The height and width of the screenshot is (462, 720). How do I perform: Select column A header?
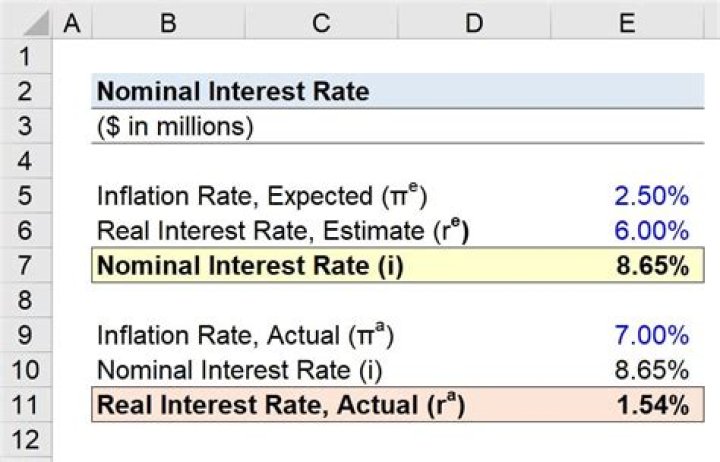(x=71, y=23)
